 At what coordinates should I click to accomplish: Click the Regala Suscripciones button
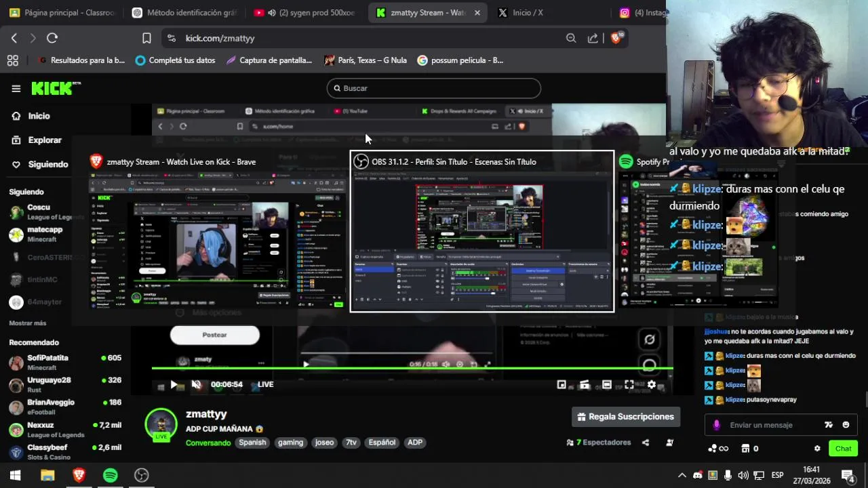(626, 417)
